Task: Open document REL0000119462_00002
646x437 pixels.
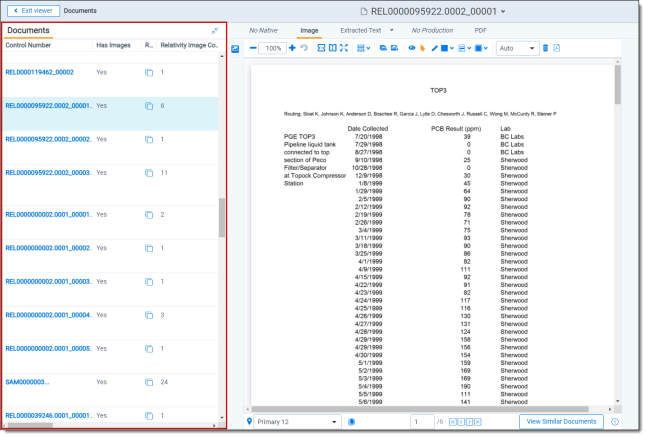Action: tap(40, 72)
